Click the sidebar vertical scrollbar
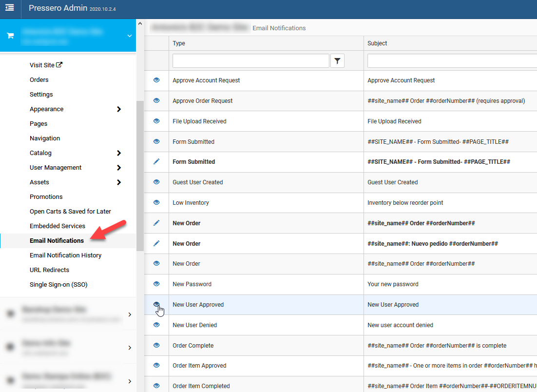 point(140,176)
